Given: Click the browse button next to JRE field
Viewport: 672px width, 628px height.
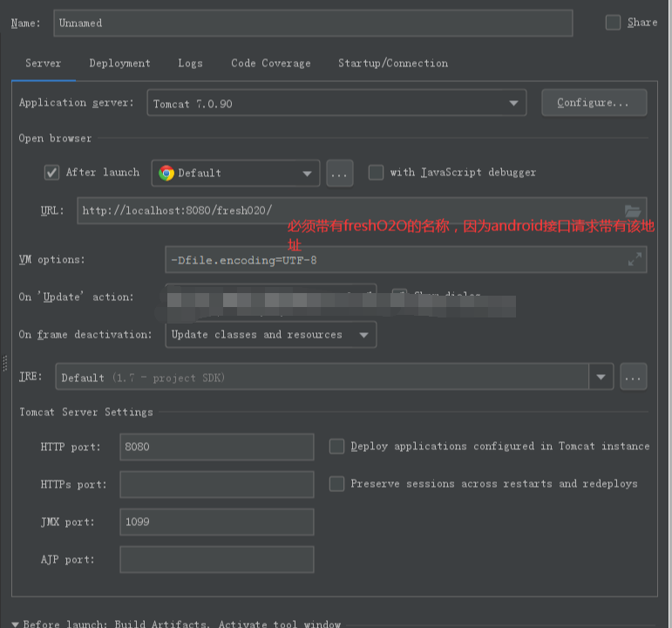Looking at the screenshot, I should click(634, 377).
